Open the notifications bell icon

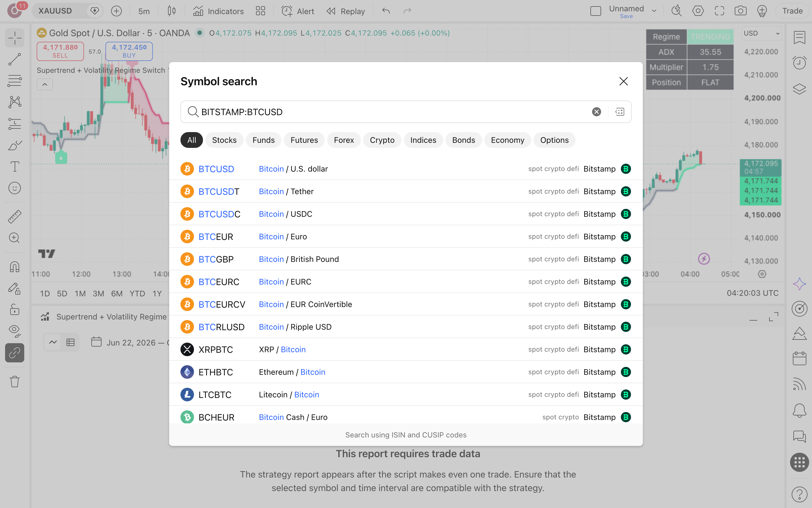(x=799, y=410)
